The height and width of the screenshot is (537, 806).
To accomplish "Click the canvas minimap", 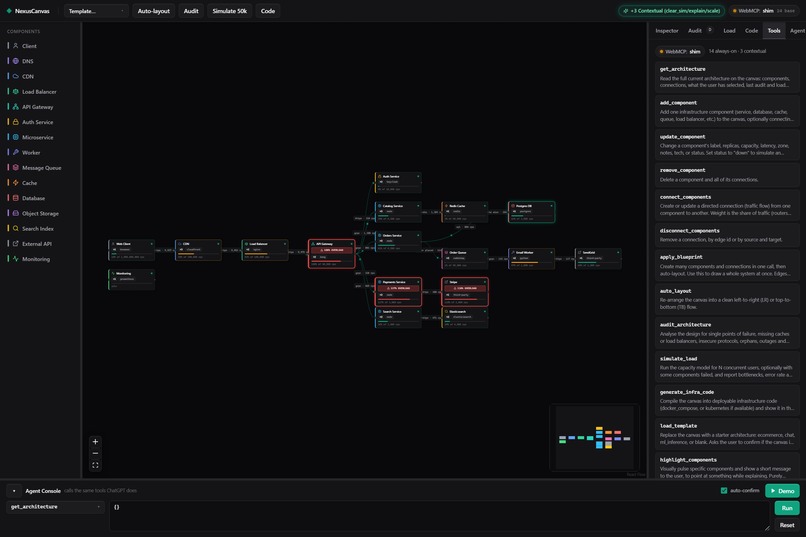I will (594, 437).
